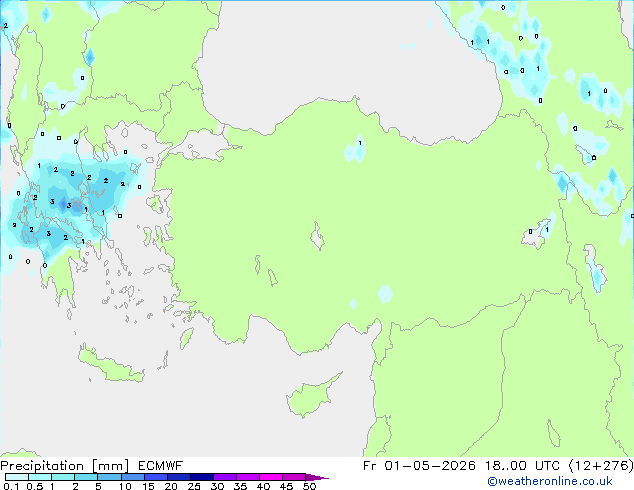The width and height of the screenshot is (634, 490).
Task: Click the 'Precipitation' title text
Action: click(x=42, y=466)
